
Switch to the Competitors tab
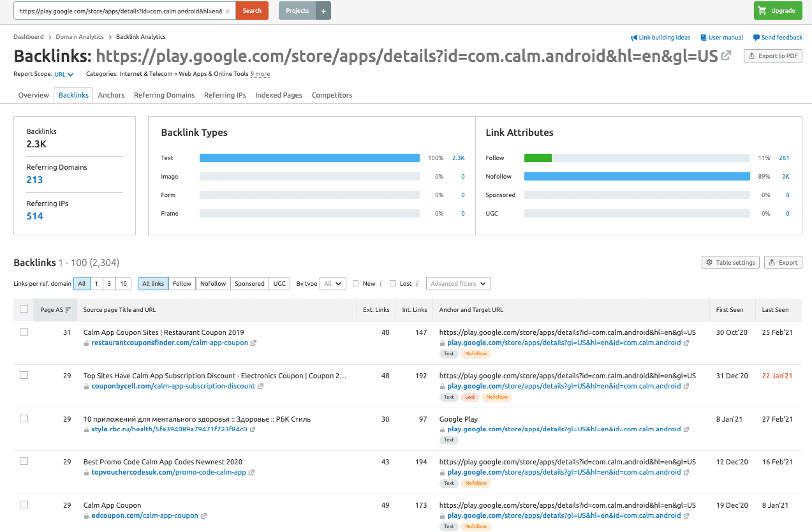point(332,95)
